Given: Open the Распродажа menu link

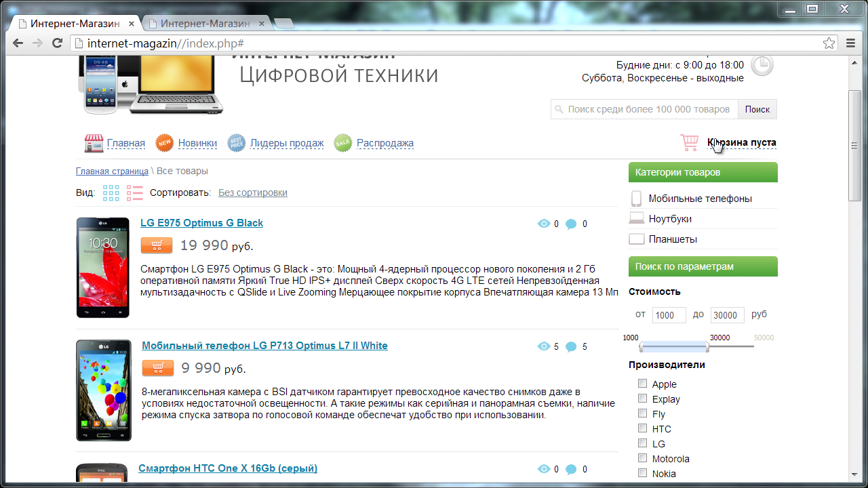Looking at the screenshot, I should pyautogui.click(x=385, y=143).
